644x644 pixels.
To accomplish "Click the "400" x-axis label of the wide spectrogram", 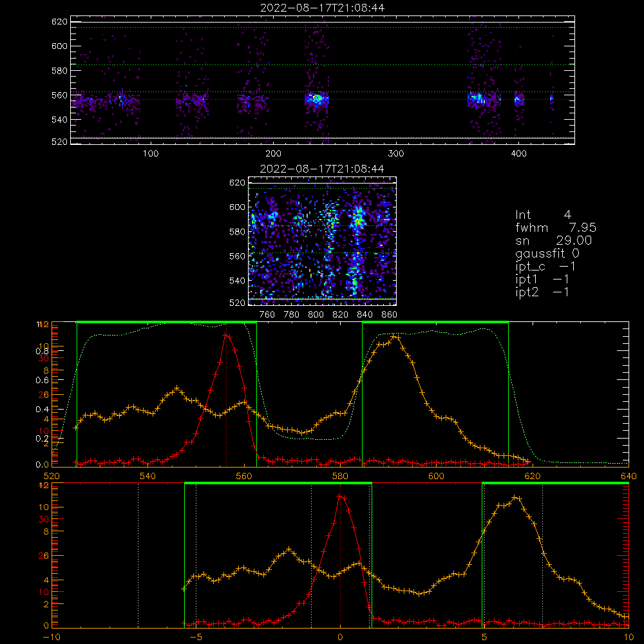I will coord(518,154).
